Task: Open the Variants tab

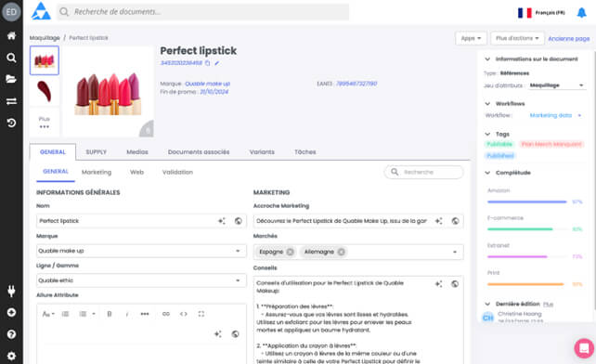Action: point(262,151)
